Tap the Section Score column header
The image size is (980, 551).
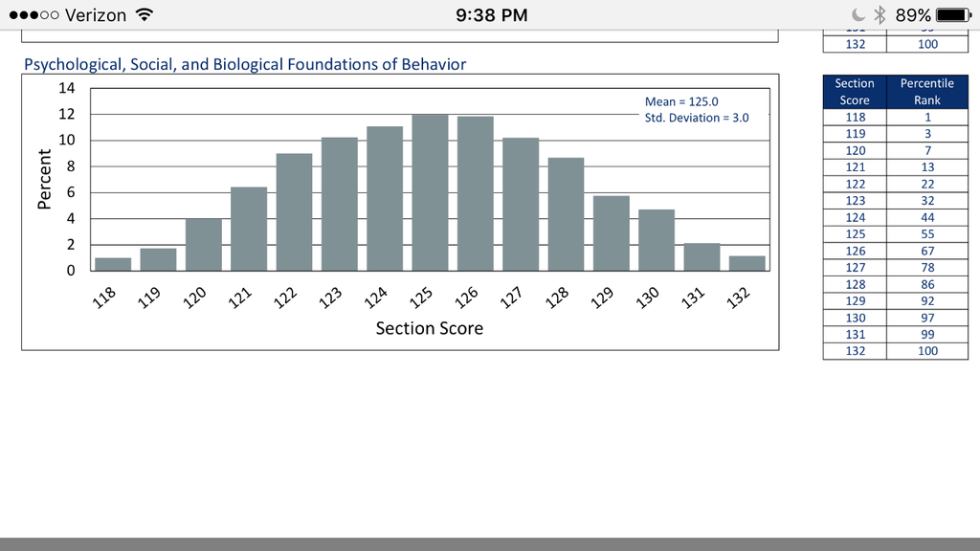point(855,92)
